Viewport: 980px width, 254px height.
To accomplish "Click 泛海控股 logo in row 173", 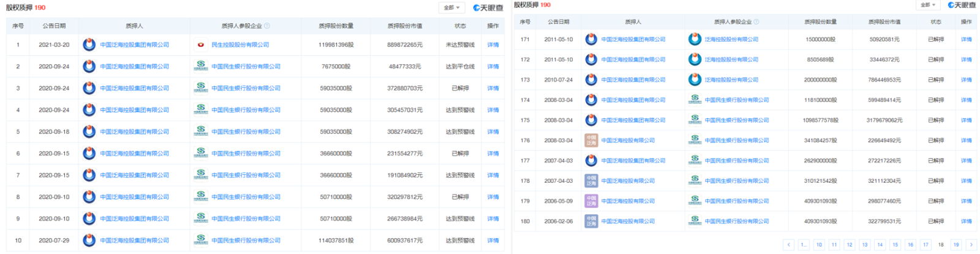I will tap(695, 80).
